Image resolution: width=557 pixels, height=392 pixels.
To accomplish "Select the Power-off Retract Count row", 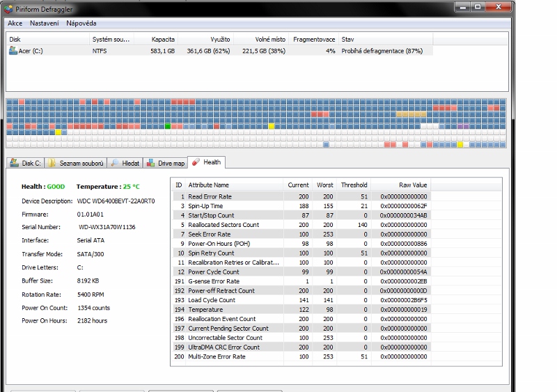I will coord(301,291).
